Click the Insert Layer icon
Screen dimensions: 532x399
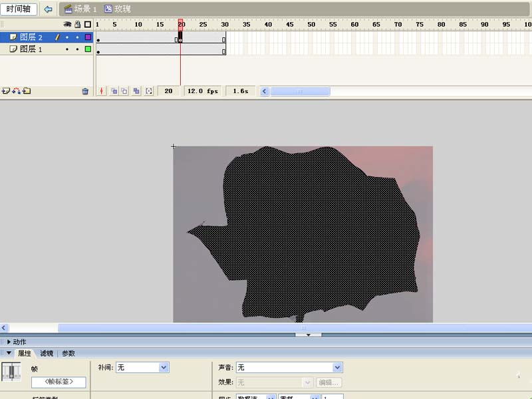6,91
